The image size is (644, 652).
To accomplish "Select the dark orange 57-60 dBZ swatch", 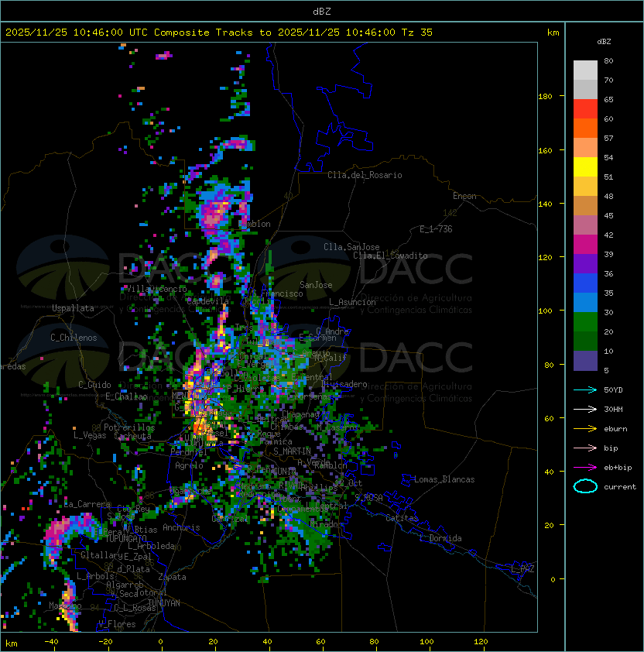I will point(585,128).
